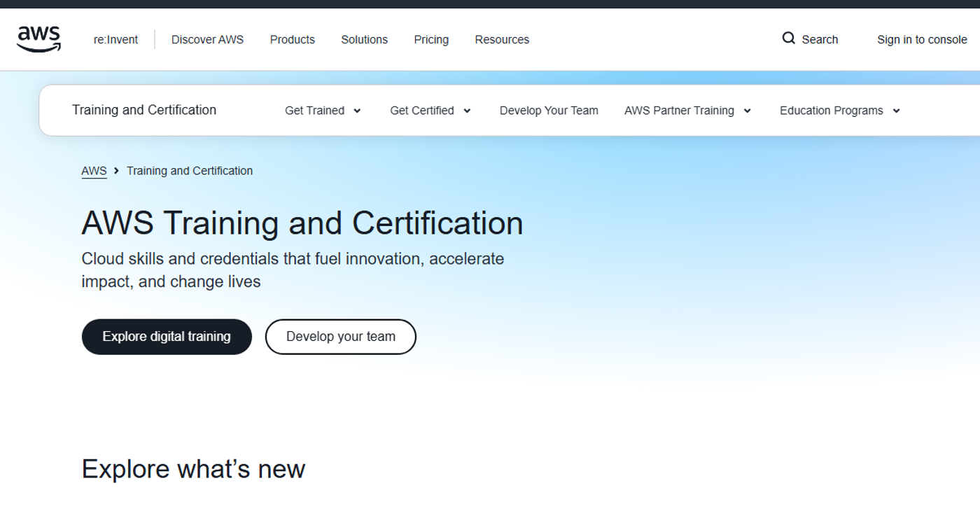Expand the Get Certified chevron
Image resolution: width=980 pixels, height=509 pixels.
click(x=467, y=111)
